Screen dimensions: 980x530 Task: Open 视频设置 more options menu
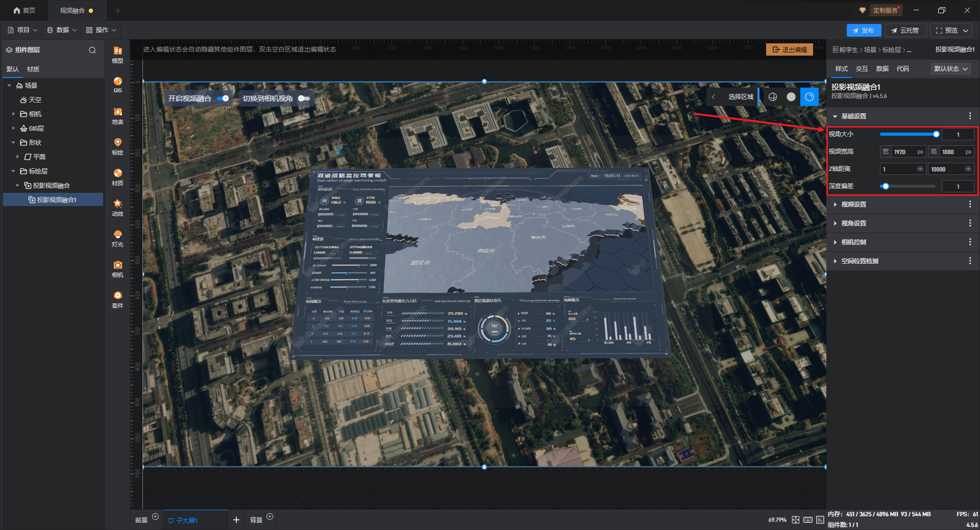(970, 205)
